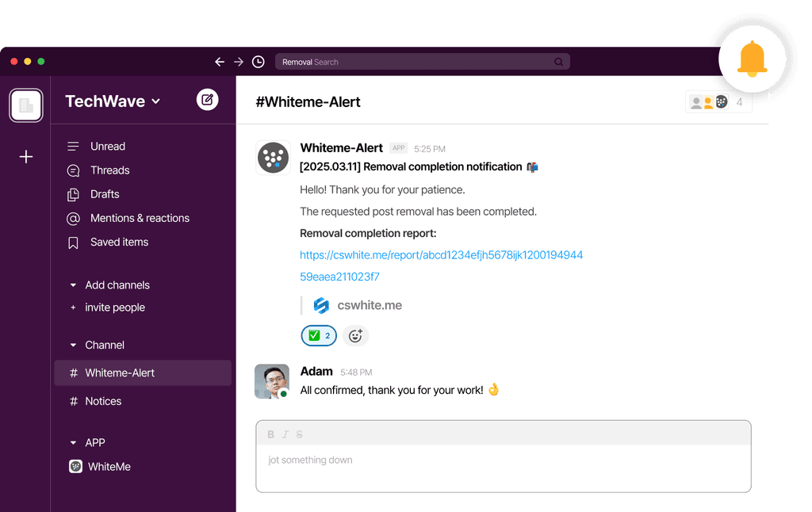Click Adam's profile photo
Viewport: 812px width, 512px height.
click(272, 381)
